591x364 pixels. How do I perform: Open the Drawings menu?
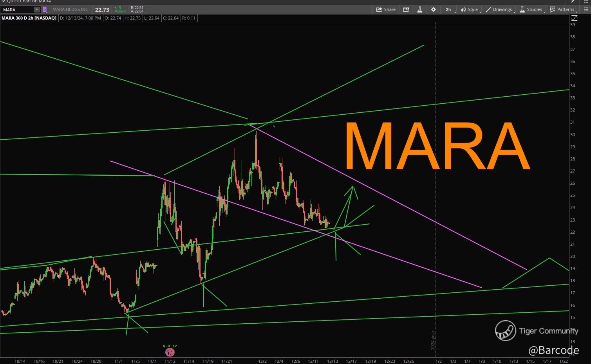[499, 9]
